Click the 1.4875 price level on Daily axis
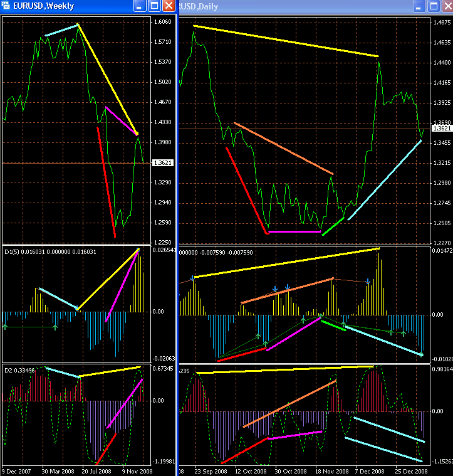This screenshot has width=453, height=476. [x=442, y=23]
